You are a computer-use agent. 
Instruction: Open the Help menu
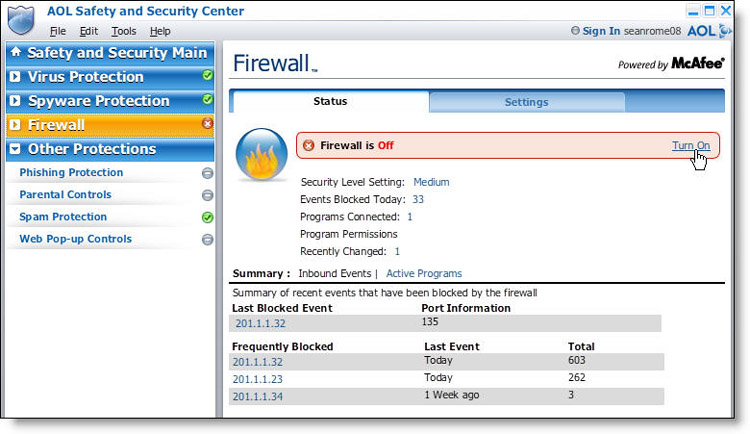[160, 31]
